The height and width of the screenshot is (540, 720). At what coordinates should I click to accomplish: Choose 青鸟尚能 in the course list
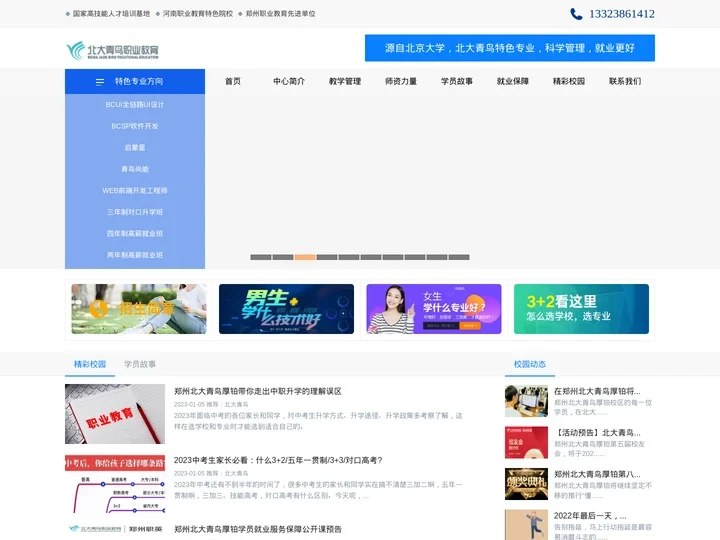(x=135, y=169)
